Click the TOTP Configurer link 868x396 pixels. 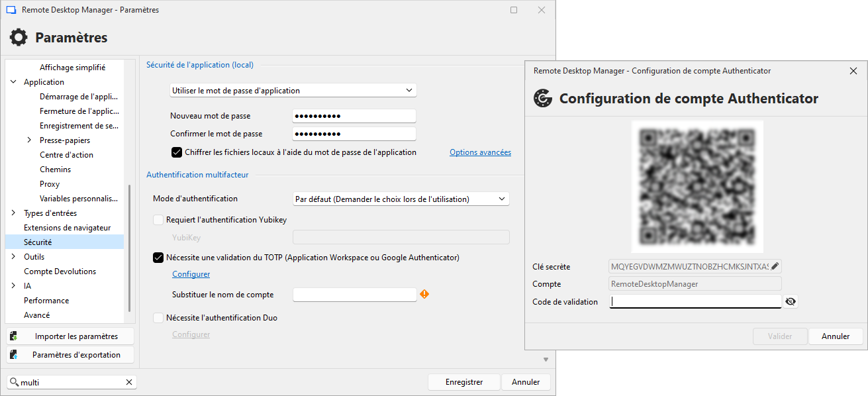(191, 274)
